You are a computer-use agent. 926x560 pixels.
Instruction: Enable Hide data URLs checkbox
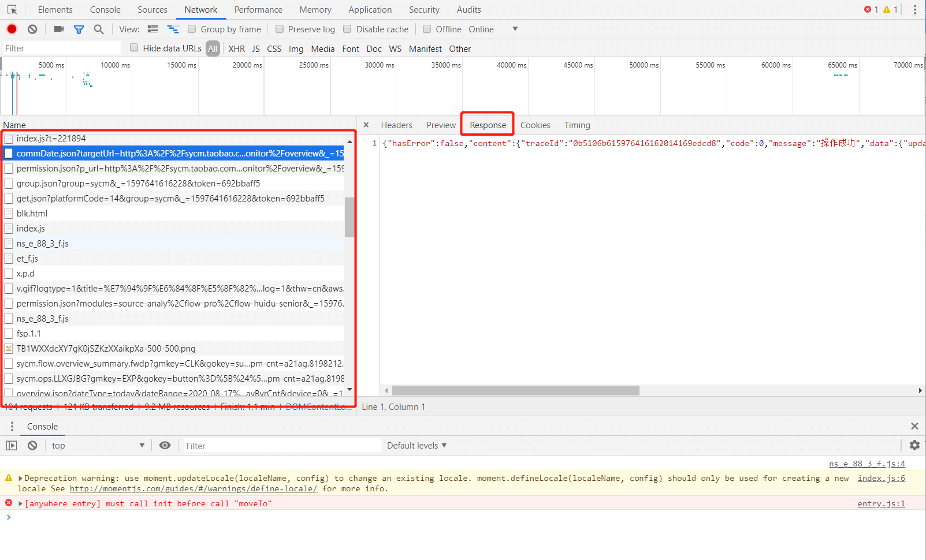[x=134, y=48]
